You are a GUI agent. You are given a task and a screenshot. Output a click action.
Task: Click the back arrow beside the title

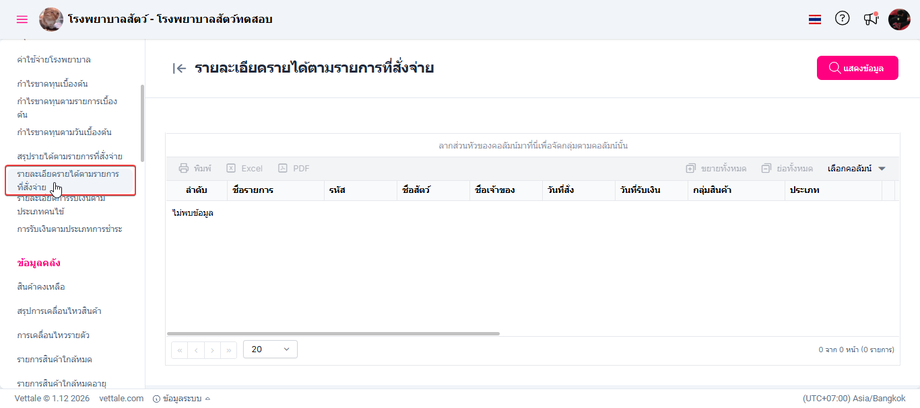180,68
